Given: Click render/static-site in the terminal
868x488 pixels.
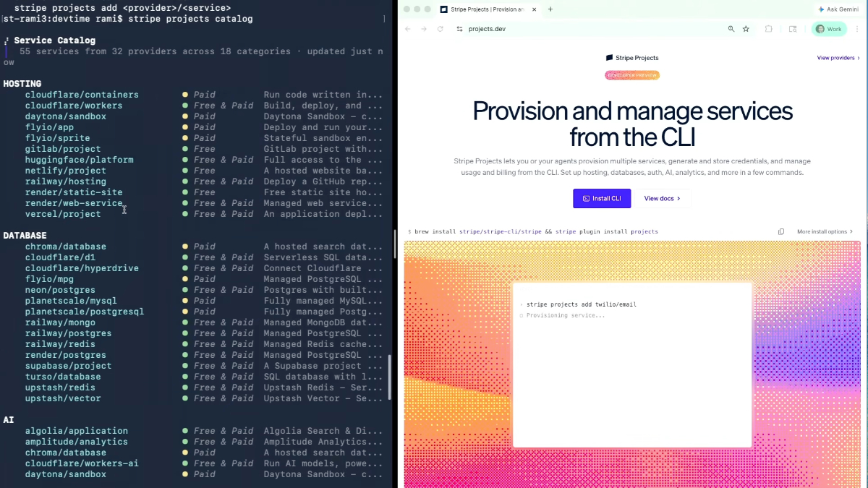Looking at the screenshot, I should pos(74,192).
